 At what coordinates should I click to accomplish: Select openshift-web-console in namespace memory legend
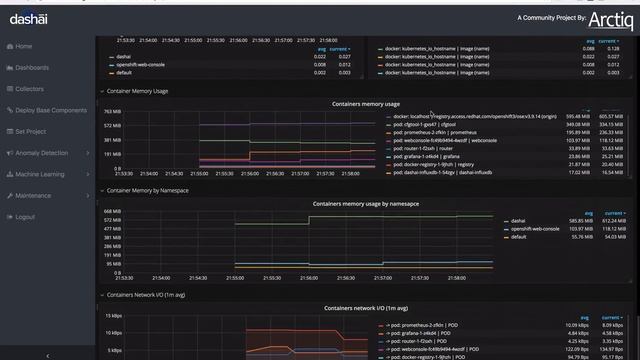535,229
